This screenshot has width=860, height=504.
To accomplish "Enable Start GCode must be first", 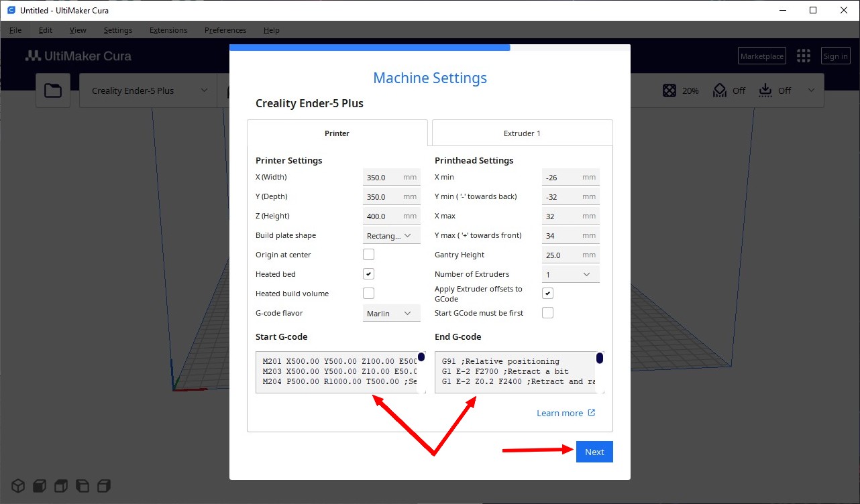I will [547, 313].
